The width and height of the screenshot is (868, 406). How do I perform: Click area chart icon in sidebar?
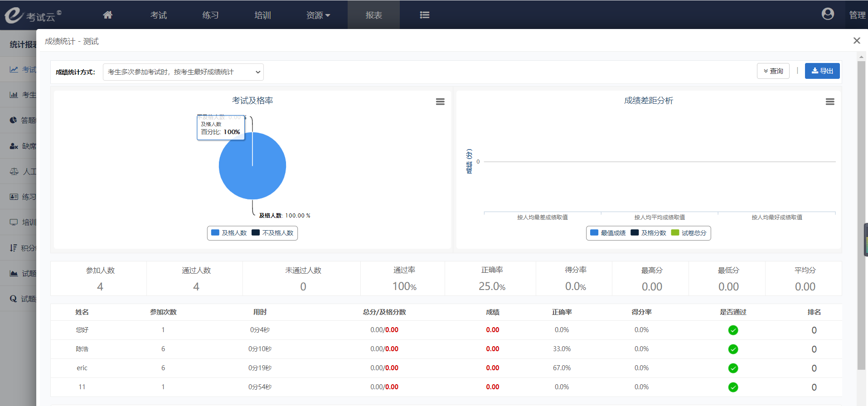(x=14, y=273)
